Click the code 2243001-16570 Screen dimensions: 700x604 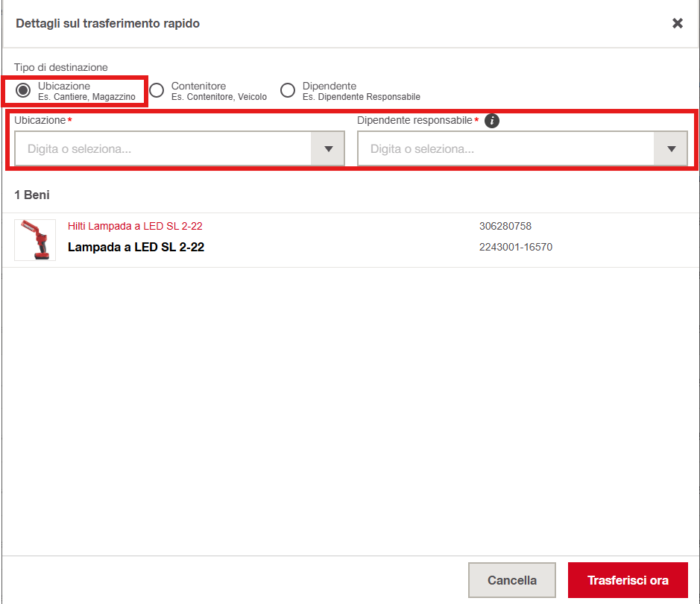coord(515,248)
